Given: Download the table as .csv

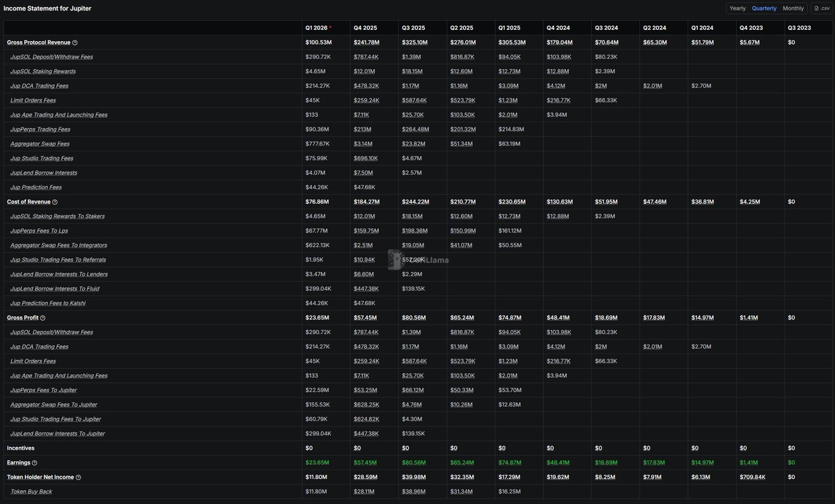Looking at the screenshot, I should (822, 8).
